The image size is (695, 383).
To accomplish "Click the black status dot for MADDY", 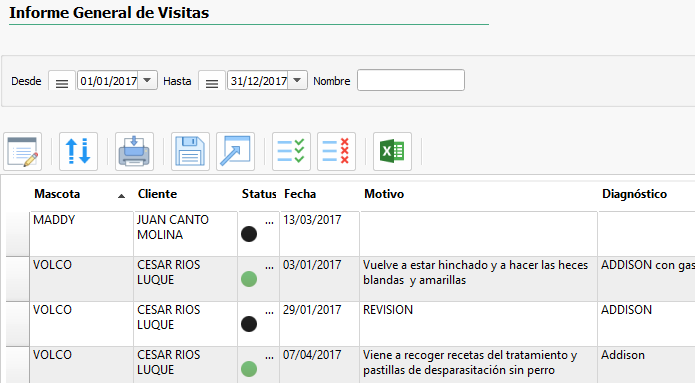I will [x=249, y=234].
